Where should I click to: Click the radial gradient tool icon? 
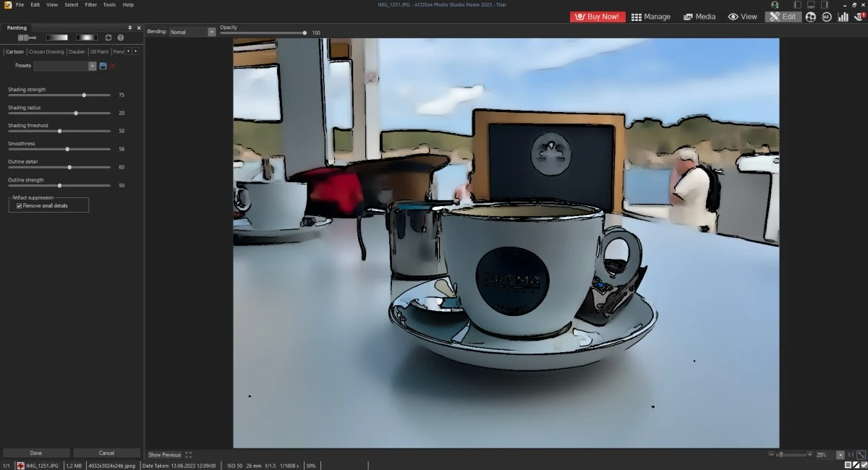pyautogui.click(x=86, y=38)
